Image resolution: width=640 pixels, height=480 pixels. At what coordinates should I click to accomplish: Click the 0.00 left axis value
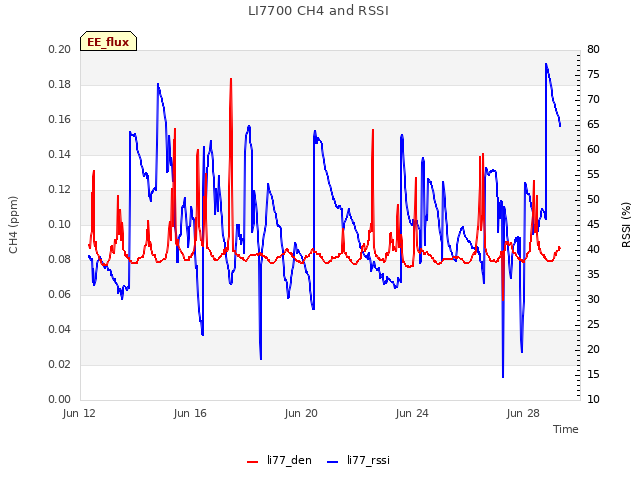coord(60,399)
